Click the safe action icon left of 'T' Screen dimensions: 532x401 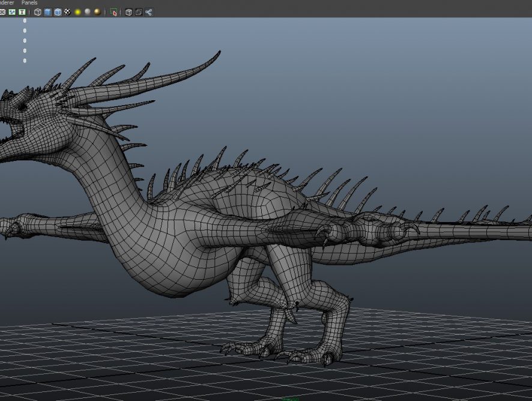tap(12, 12)
